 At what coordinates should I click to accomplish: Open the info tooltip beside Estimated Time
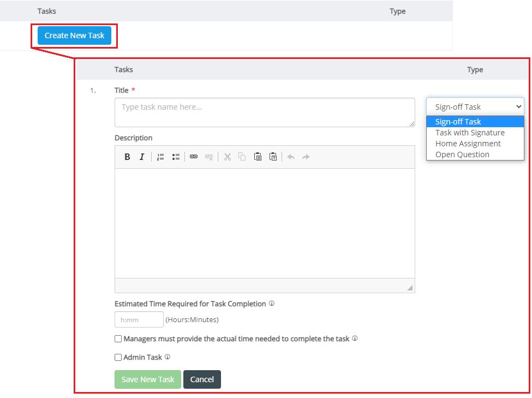271,304
